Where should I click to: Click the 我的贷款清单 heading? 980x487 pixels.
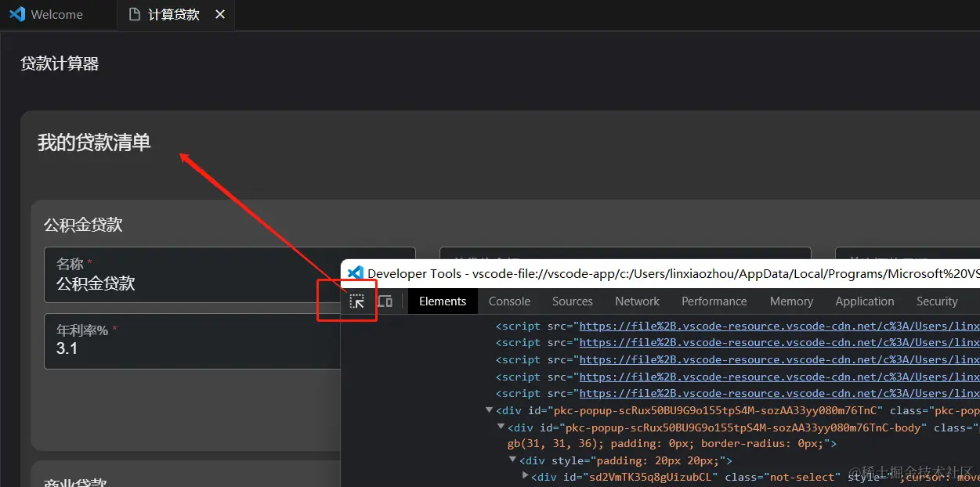click(94, 142)
